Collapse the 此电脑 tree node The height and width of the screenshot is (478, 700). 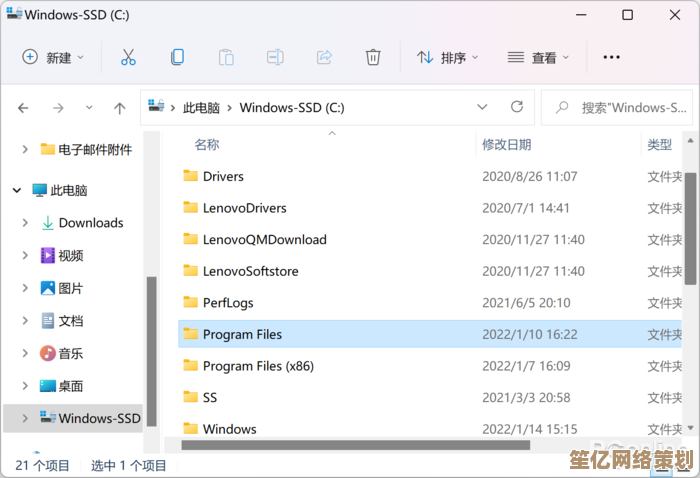tap(17, 190)
